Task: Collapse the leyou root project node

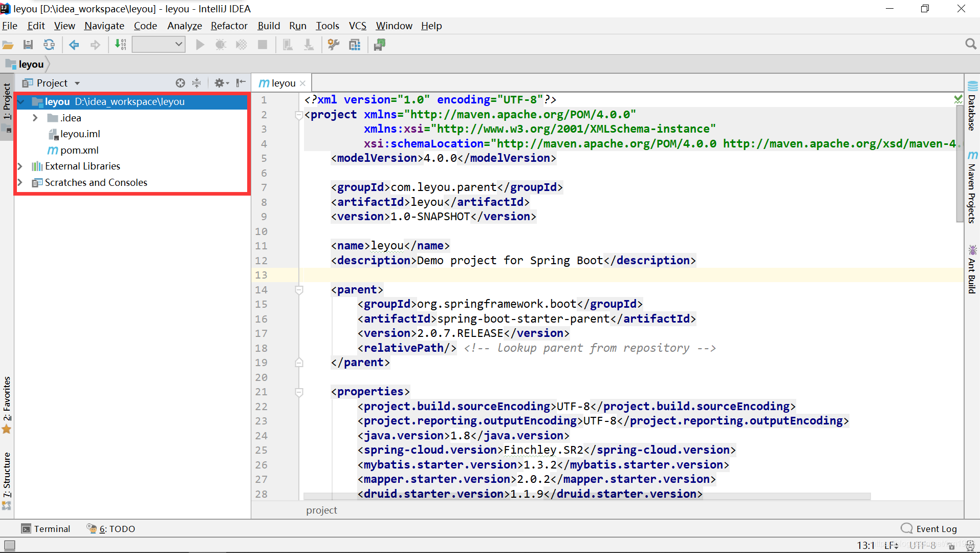Action: pyautogui.click(x=21, y=102)
